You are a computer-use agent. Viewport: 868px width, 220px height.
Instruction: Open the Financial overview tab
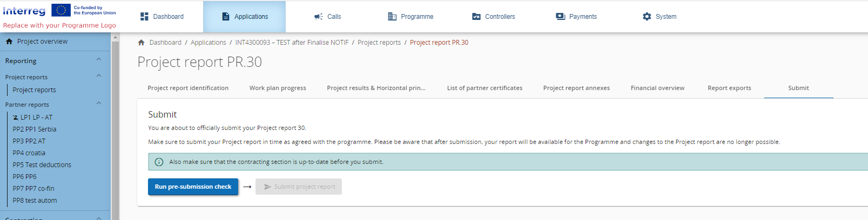point(657,88)
